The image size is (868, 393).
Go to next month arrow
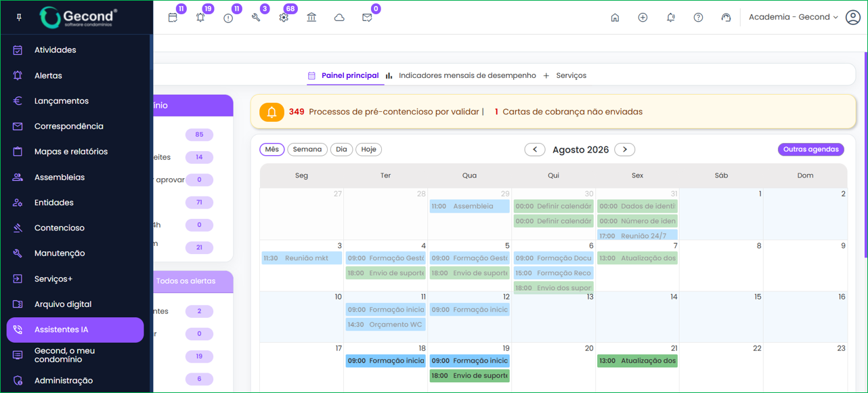pos(625,150)
